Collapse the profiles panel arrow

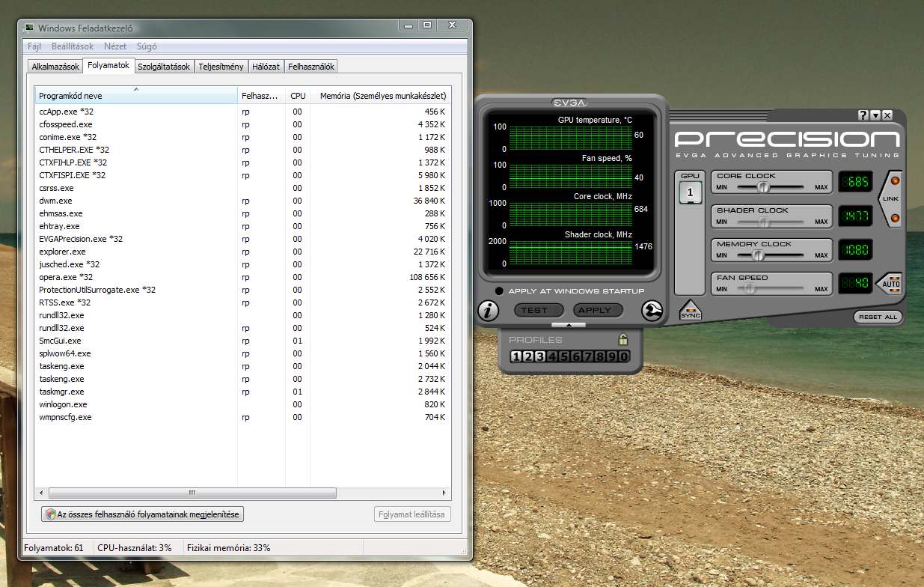[x=570, y=325]
